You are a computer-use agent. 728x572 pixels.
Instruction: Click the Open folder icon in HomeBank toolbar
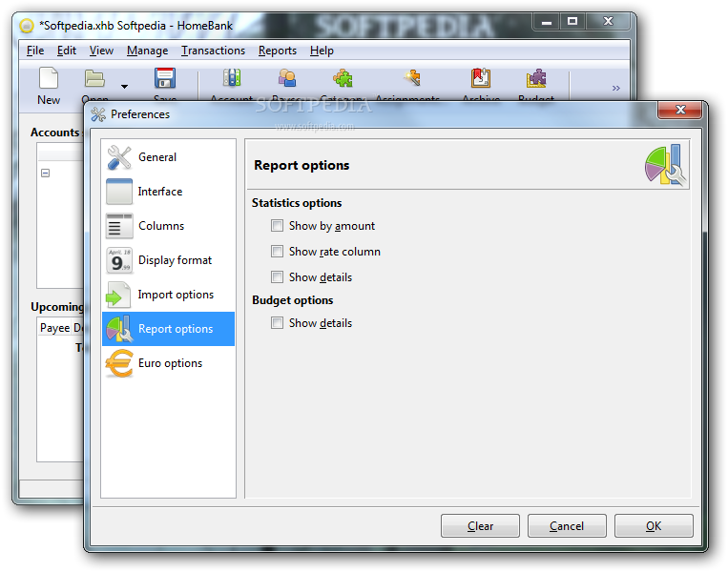pos(94,78)
